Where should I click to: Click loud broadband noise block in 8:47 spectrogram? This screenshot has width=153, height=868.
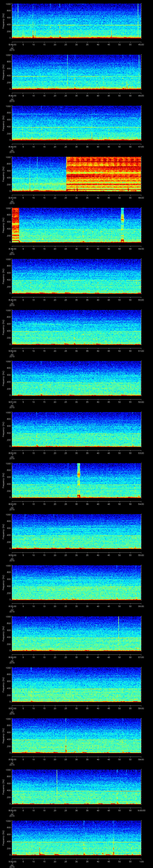pos(104,174)
